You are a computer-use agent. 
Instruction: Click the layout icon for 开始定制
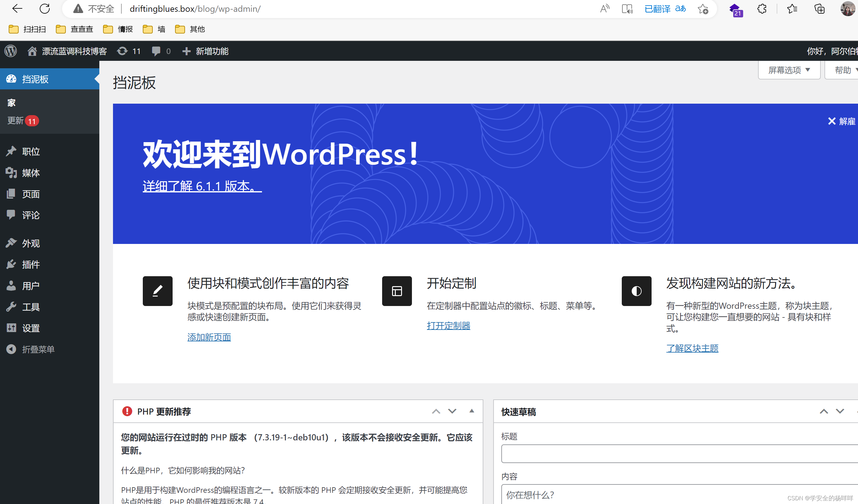[x=397, y=291]
